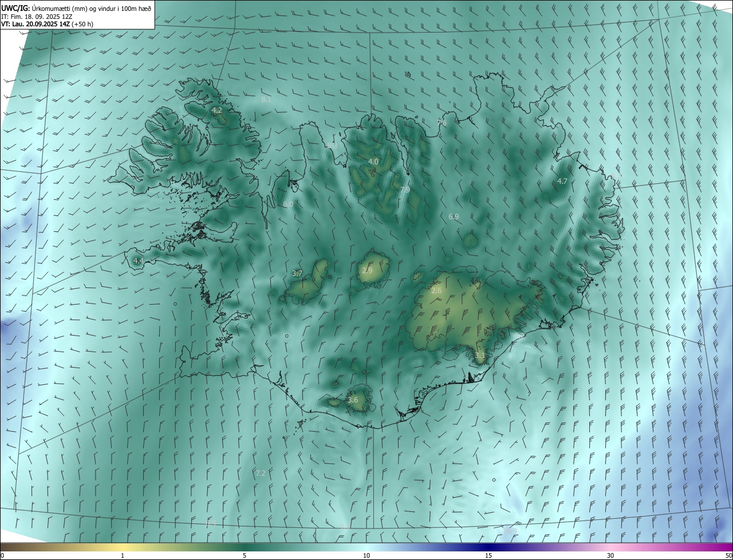This screenshot has width=733, height=560.
Task: Click the legend tick label 30
Action: 610,555
